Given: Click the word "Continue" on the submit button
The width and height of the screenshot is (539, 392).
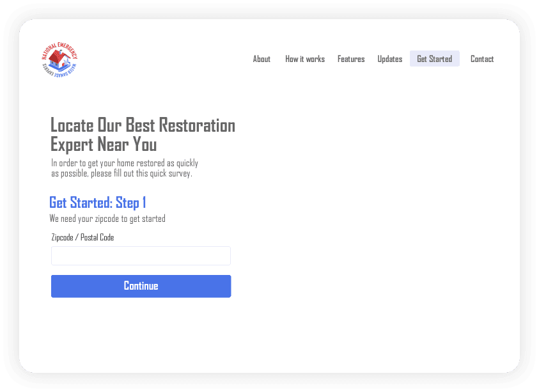Looking at the screenshot, I should 141,286.
